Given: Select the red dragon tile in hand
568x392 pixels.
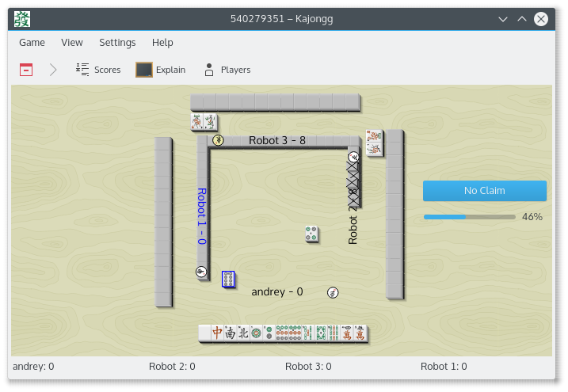Looking at the screenshot, I should click(x=218, y=333).
